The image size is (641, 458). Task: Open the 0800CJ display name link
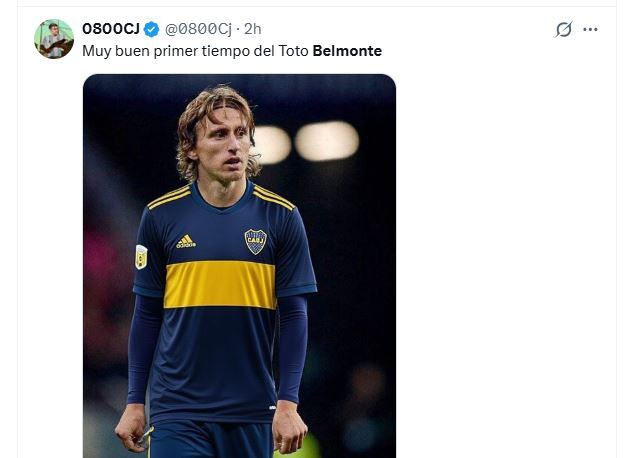click(110, 29)
